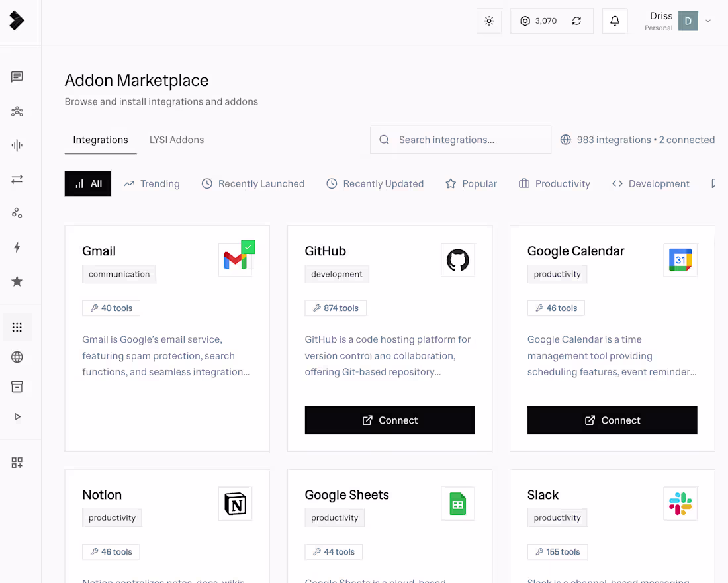The image size is (728, 583).
Task: Click the Notion card title
Action: tap(102, 495)
